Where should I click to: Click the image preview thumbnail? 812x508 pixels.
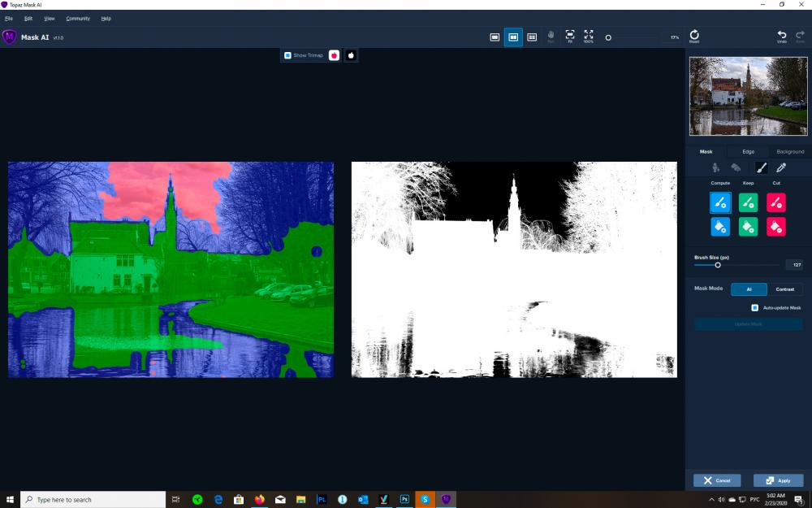[x=749, y=96]
